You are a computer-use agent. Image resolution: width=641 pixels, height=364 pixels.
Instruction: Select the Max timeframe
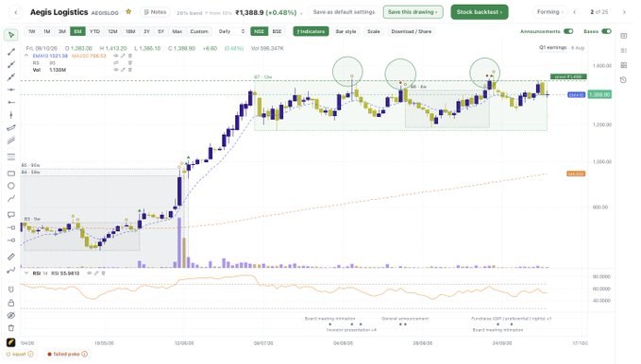coord(177,31)
